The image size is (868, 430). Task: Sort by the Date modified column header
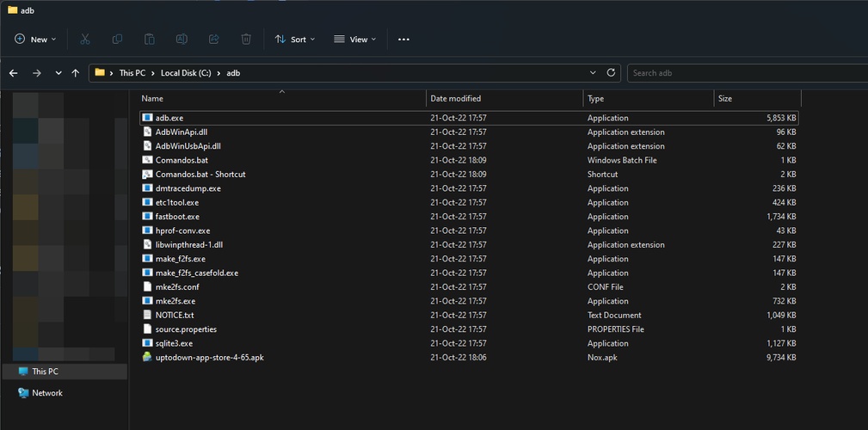pyautogui.click(x=456, y=99)
